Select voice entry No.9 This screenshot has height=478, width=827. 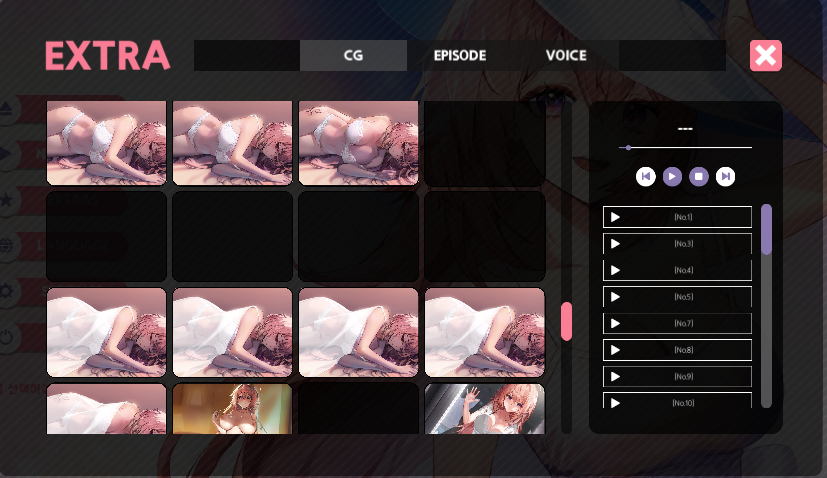(x=677, y=376)
